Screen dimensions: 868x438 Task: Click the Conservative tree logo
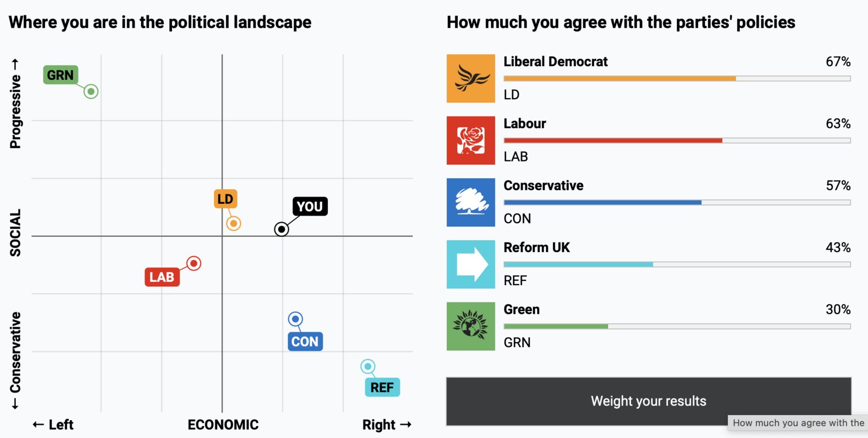[470, 202]
